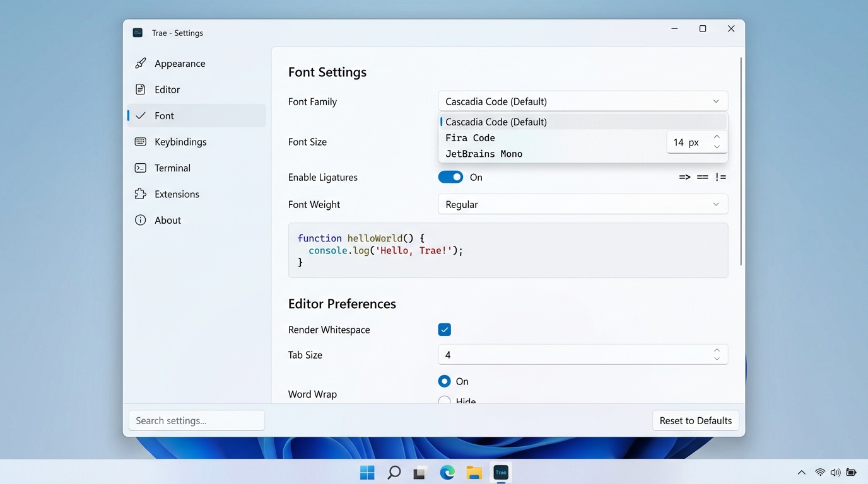The image size is (868, 484).
Task: Increase font size with the up stepper arrow
Action: point(717,136)
